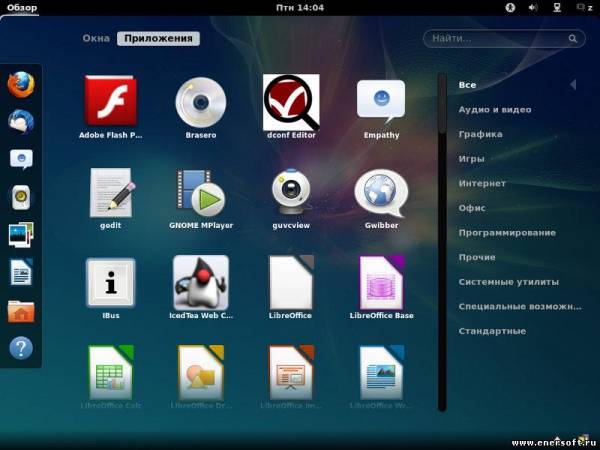This screenshot has width=600, height=450.
Task: Open volume control in top bar
Action: 533,7
